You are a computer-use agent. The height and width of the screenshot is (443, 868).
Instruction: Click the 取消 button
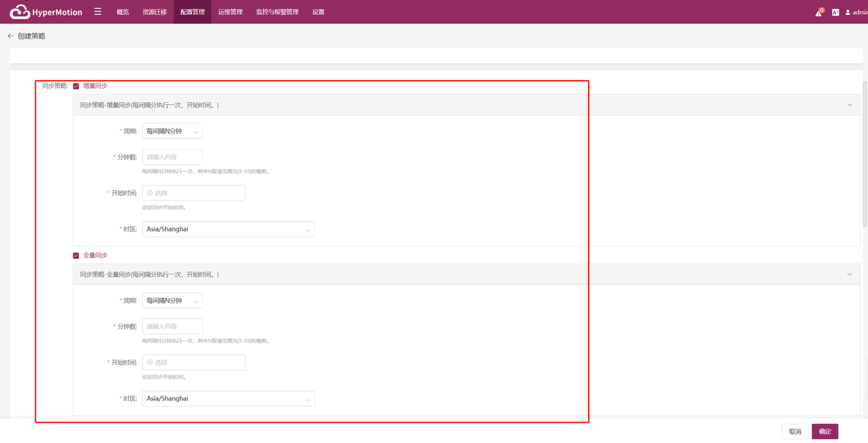795,431
